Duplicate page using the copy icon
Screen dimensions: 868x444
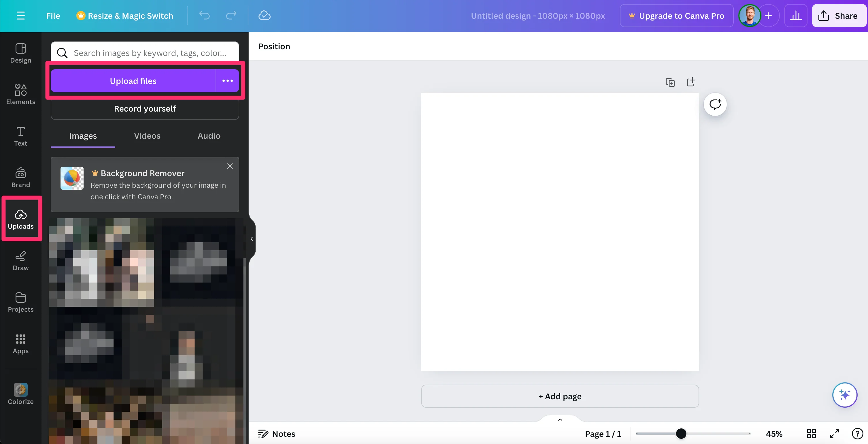click(x=670, y=82)
